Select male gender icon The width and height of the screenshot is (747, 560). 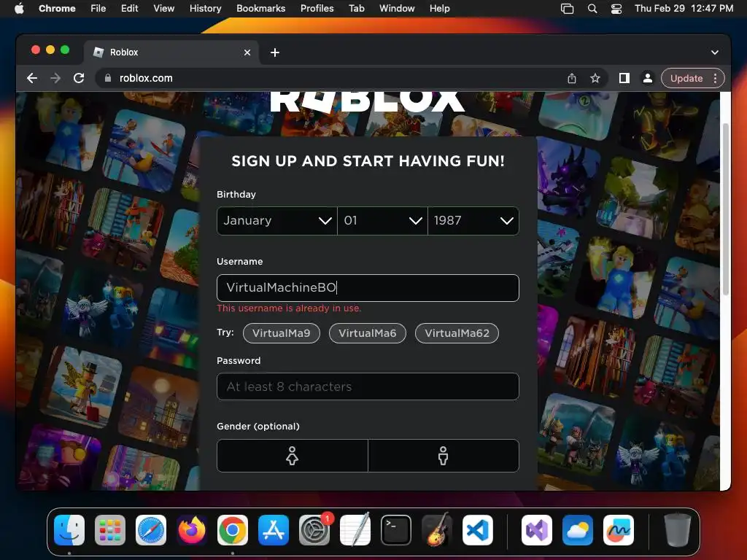(x=443, y=456)
